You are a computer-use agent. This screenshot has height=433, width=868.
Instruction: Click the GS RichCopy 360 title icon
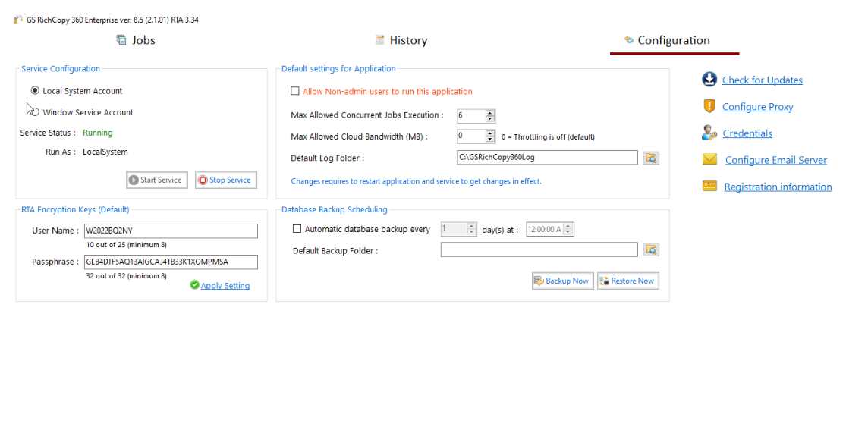click(18, 20)
